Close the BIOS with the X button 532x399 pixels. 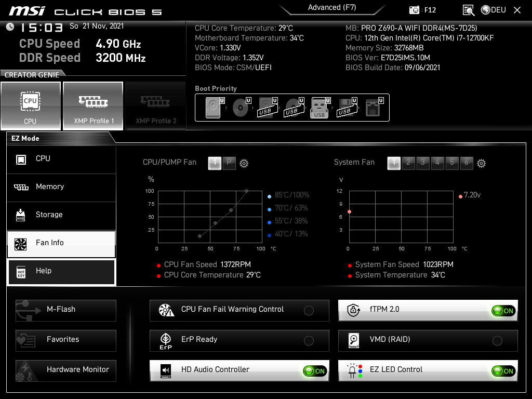point(517,10)
